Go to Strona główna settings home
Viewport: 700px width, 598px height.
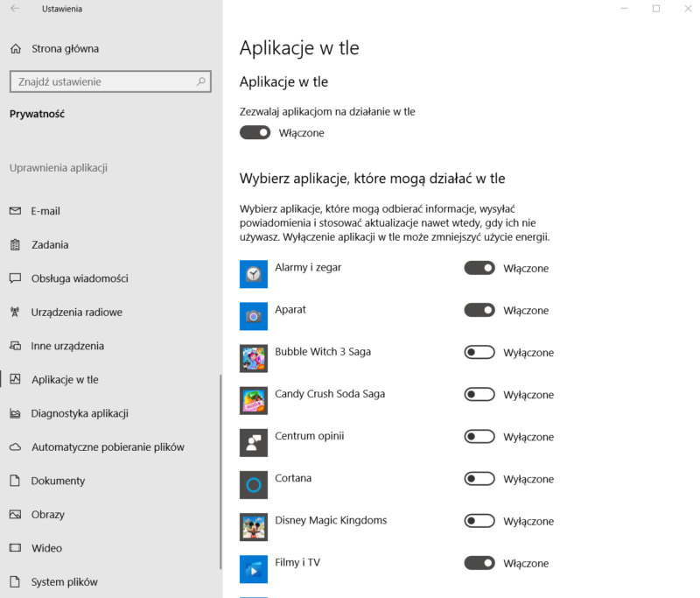[65, 49]
